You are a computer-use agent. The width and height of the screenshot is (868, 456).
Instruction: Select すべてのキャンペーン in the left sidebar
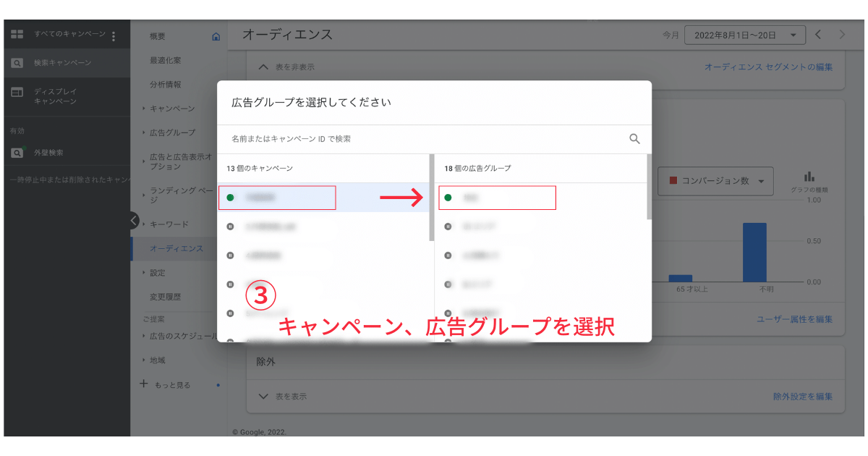pyautogui.click(x=69, y=35)
